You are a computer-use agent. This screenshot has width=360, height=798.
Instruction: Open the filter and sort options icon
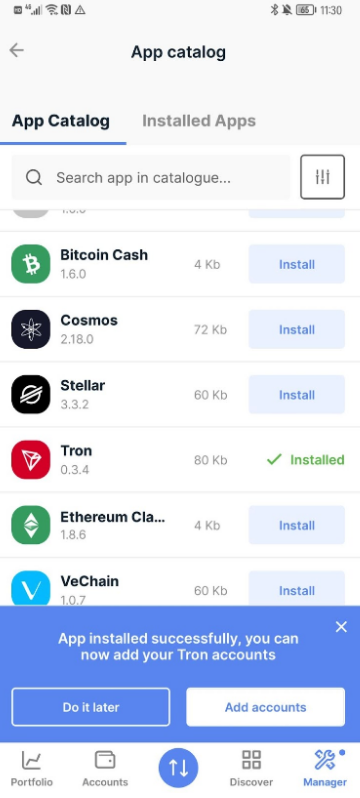pos(322,177)
